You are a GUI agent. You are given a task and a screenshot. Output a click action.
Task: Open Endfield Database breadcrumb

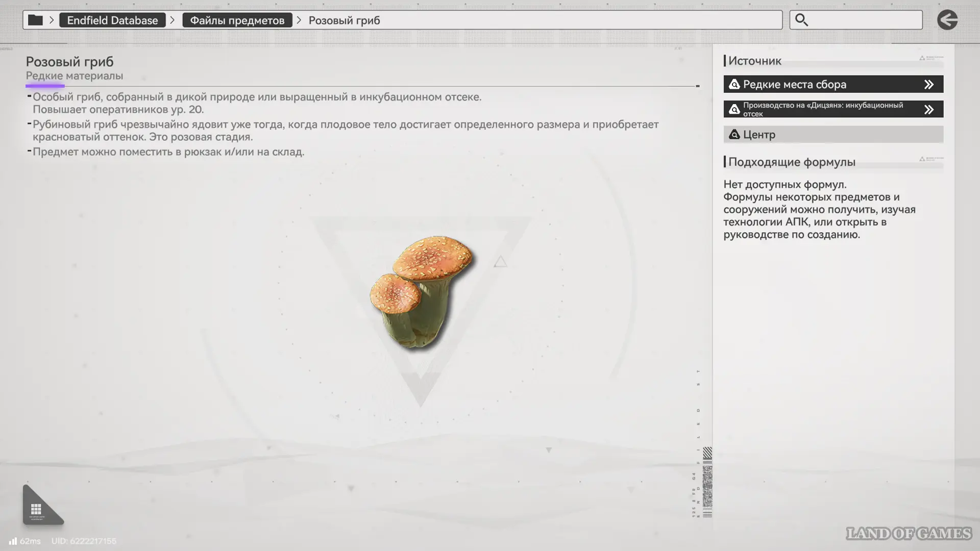pos(112,20)
